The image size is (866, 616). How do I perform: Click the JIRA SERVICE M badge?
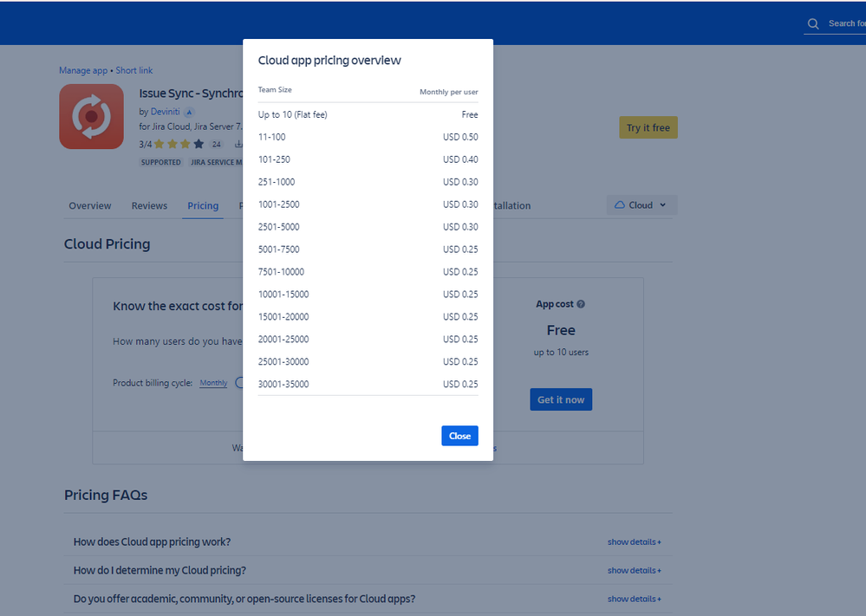point(215,162)
